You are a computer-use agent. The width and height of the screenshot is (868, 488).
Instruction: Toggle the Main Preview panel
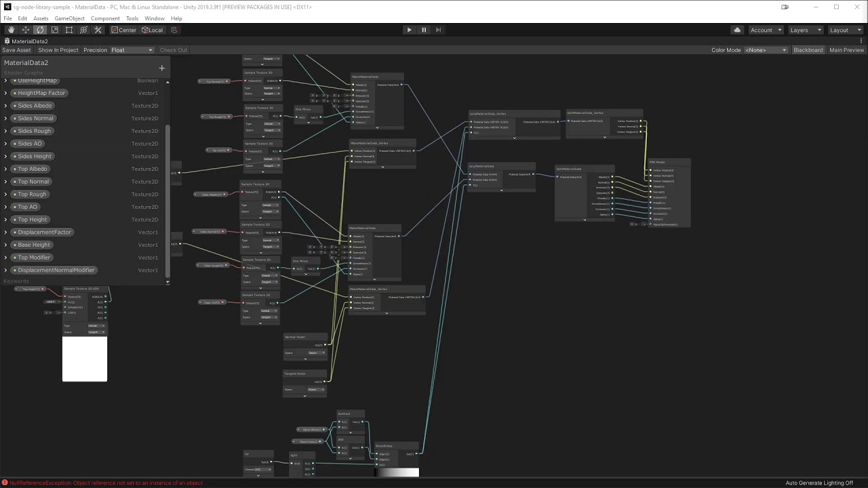tap(846, 50)
